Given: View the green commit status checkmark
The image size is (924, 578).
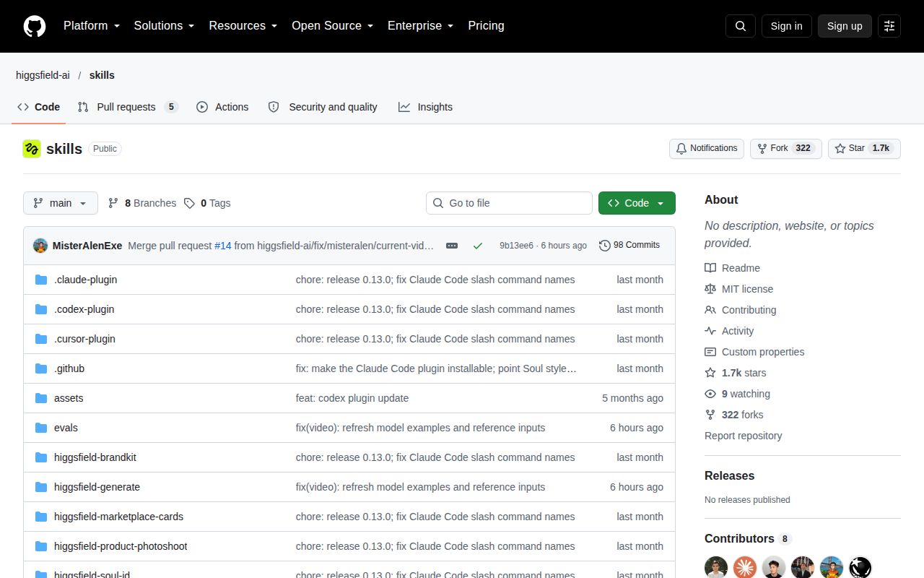Looking at the screenshot, I should pos(478,246).
